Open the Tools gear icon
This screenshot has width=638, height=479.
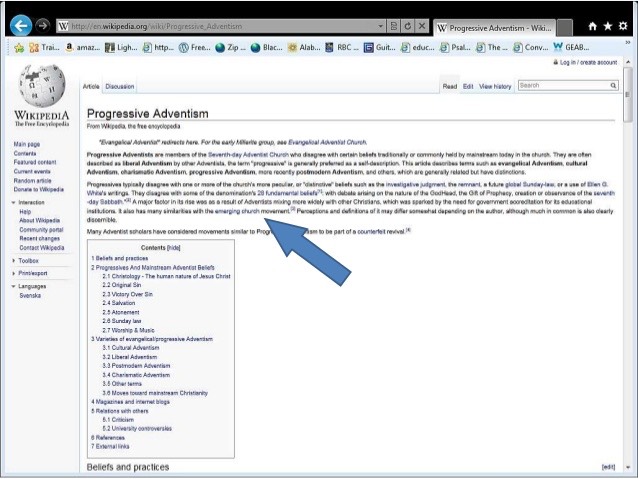point(623,26)
